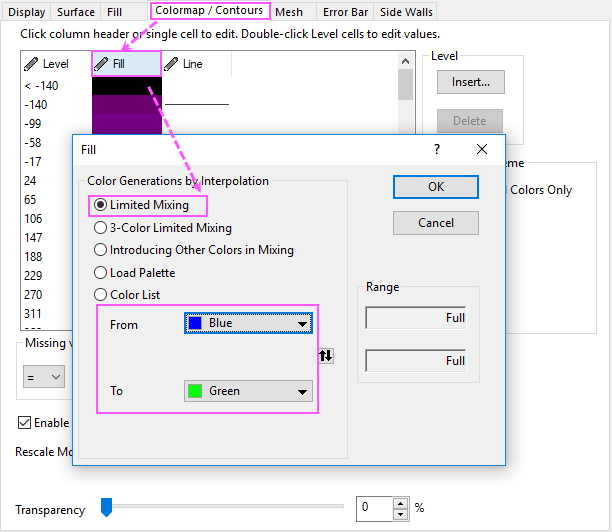The height and width of the screenshot is (532, 612).
Task: Toggle the Enable checkbox
Action: (x=24, y=423)
